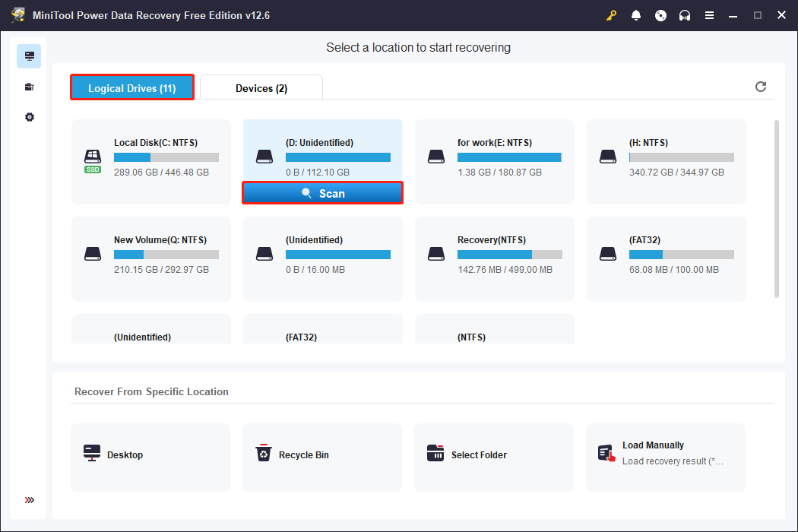Refresh the drive list
Screen dimensions: 798x532
click(761, 87)
